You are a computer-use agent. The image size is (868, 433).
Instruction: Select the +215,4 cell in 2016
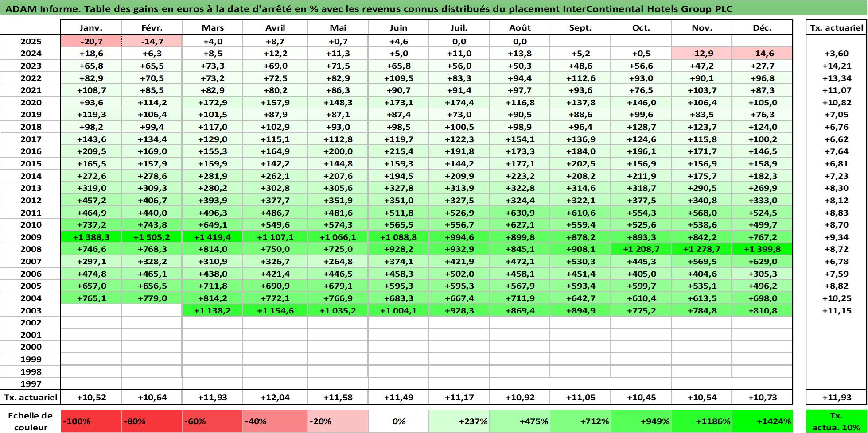tap(398, 151)
